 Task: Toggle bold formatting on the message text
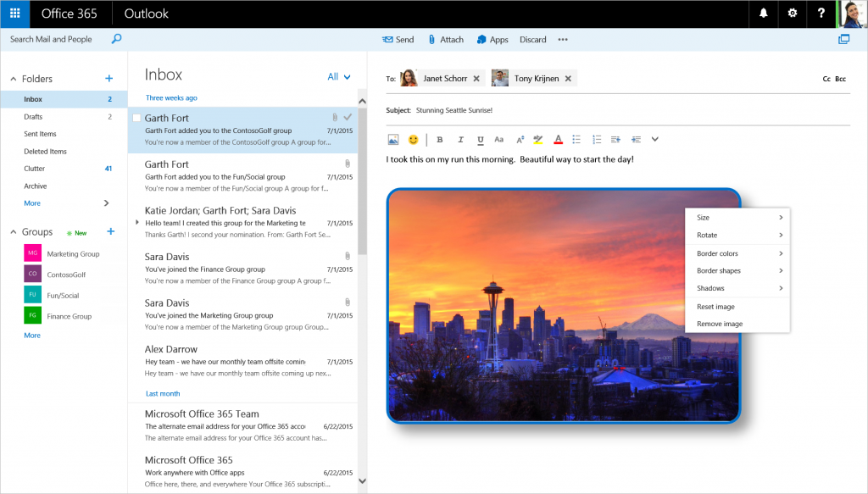tap(440, 139)
